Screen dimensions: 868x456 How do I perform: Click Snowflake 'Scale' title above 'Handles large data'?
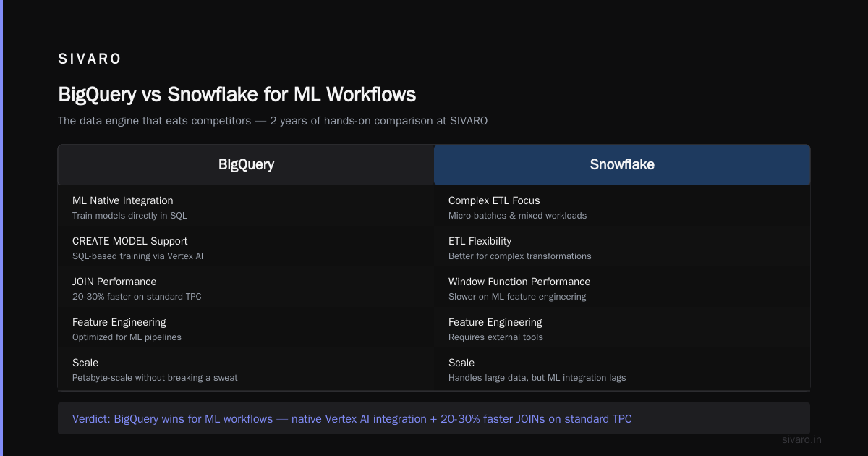(461, 363)
